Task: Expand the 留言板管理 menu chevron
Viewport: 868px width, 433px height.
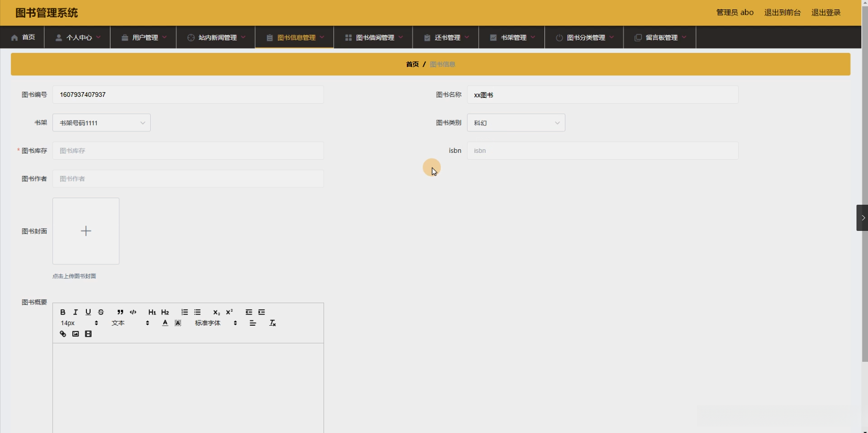Action: 684,37
